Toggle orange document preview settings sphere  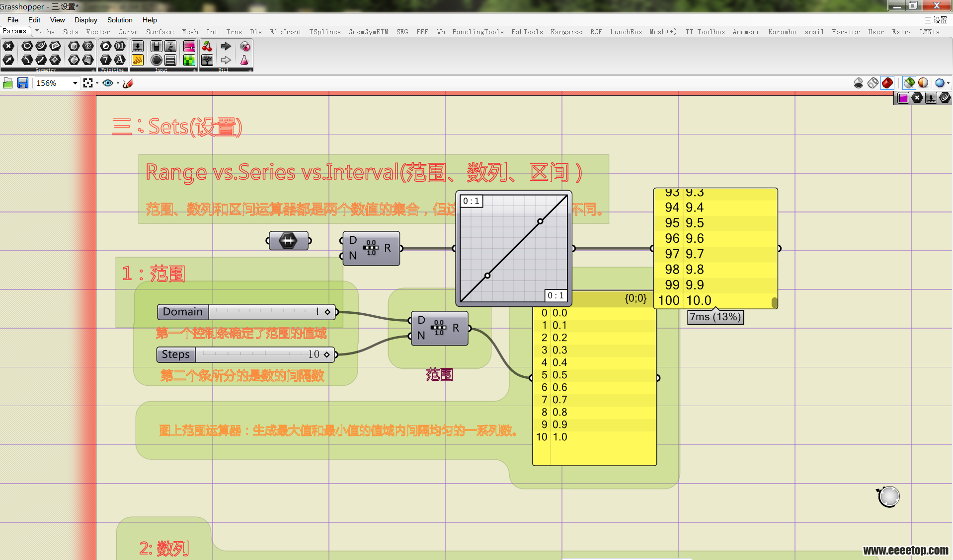click(923, 83)
